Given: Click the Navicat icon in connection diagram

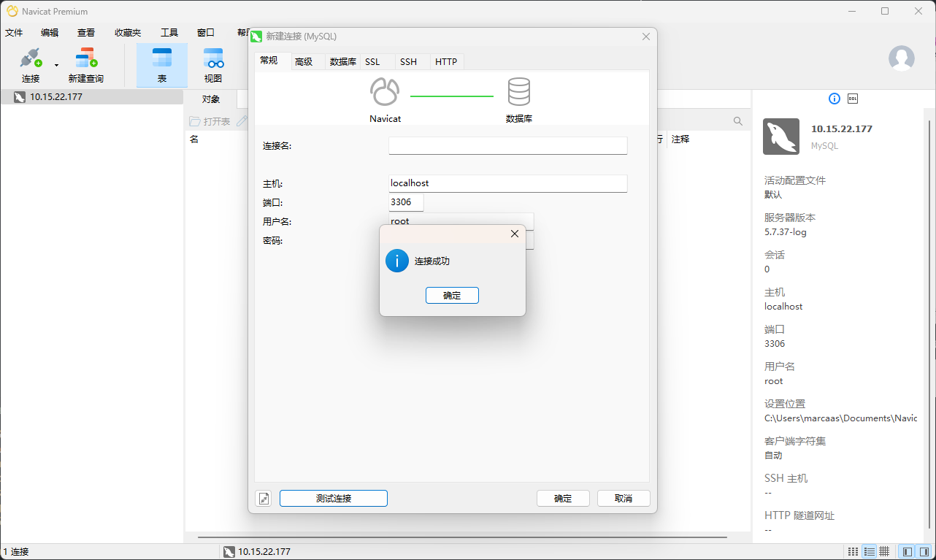Looking at the screenshot, I should coord(385,92).
